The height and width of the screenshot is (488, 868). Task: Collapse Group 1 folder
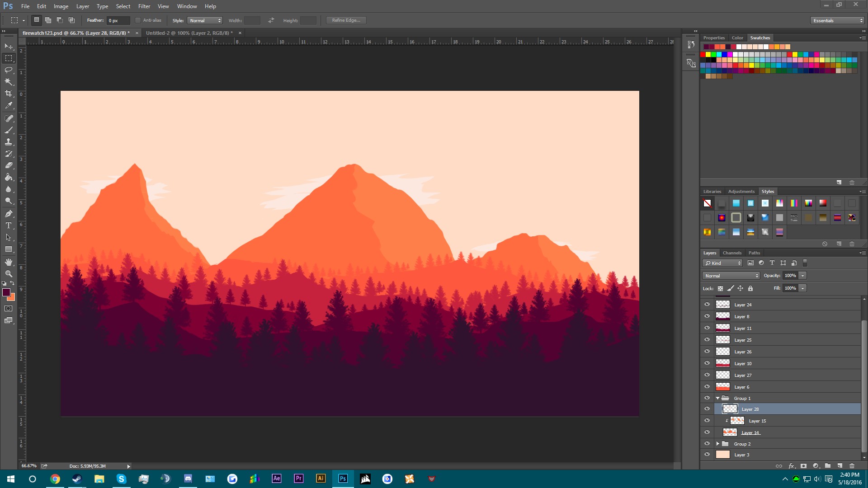point(717,398)
